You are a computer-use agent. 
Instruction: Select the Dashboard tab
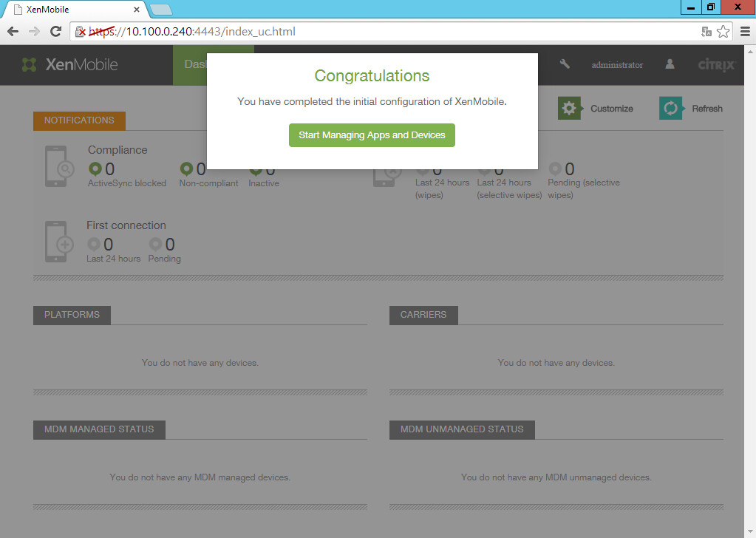point(195,64)
